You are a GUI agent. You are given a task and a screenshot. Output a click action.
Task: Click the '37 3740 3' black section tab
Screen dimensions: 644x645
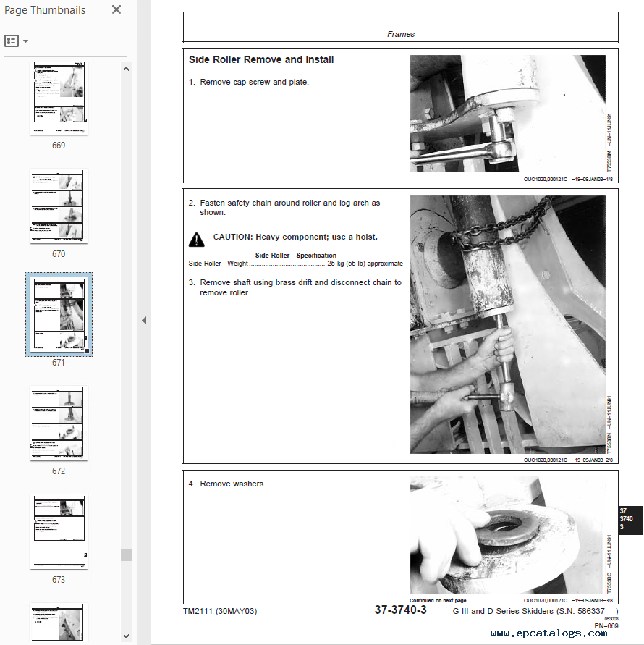[x=630, y=520]
